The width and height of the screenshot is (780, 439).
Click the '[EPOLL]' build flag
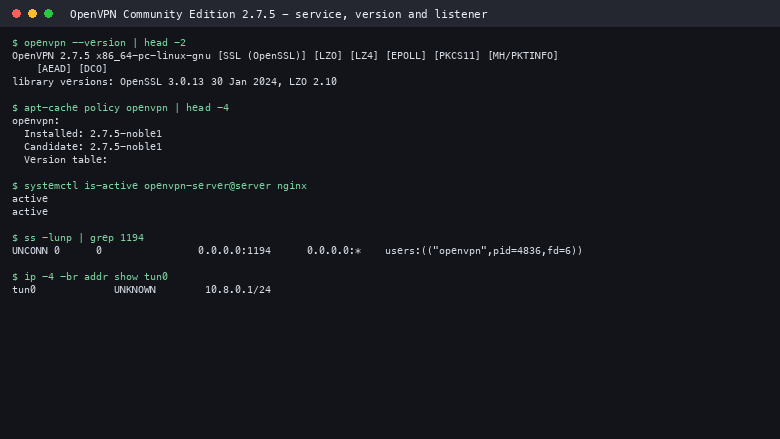click(406, 56)
